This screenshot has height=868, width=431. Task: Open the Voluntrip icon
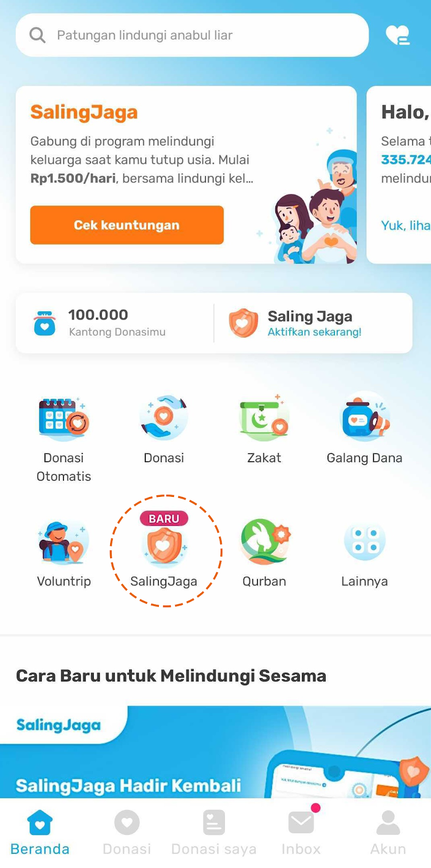coord(63,541)
